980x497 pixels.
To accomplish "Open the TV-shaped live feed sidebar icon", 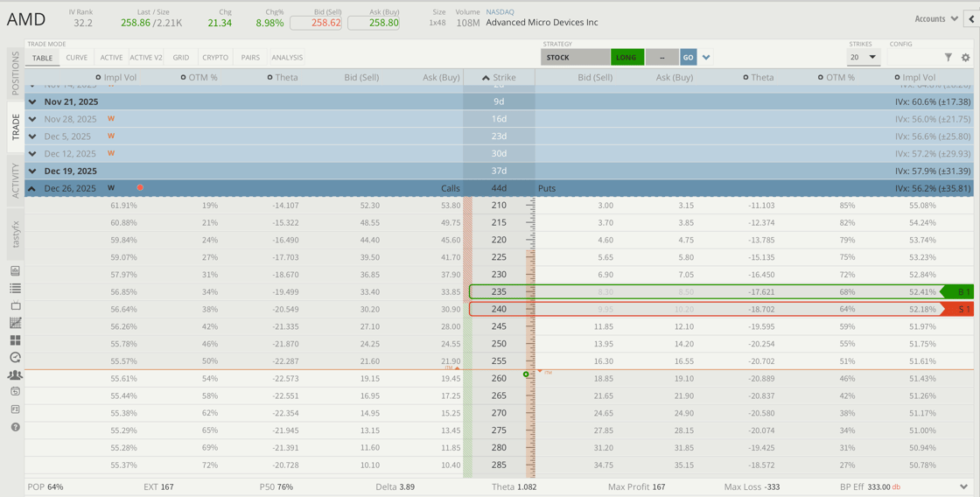I will tap(16, 305).
